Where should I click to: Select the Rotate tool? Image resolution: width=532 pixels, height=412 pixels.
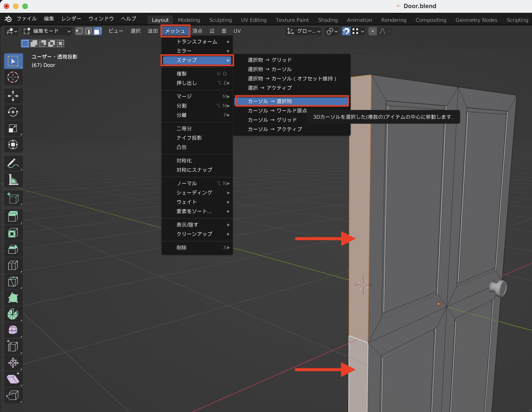tap(13, 112)
